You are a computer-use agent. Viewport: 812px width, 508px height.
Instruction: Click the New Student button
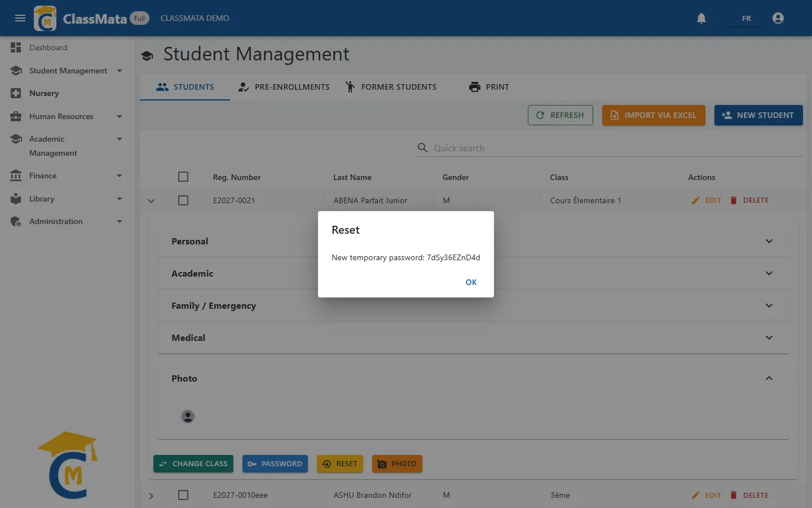coord(758,115)
